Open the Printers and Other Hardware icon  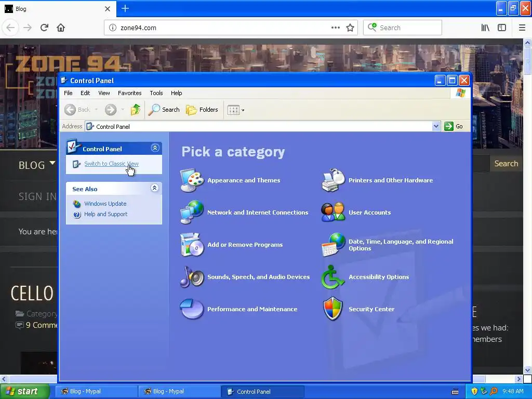point(333,180)
